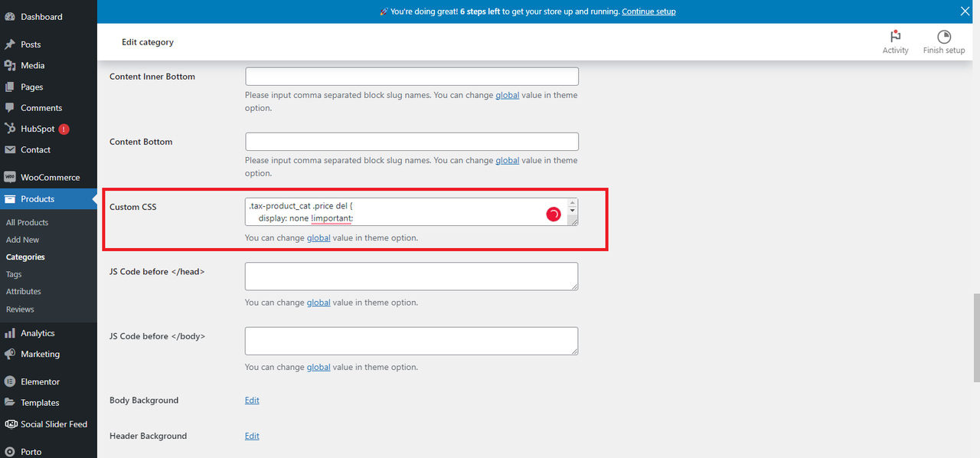The width and height of the screenshot is (980, 458).
Task: Click the Edit category heading
Action: pyautogui.click(x=148, y=42)
